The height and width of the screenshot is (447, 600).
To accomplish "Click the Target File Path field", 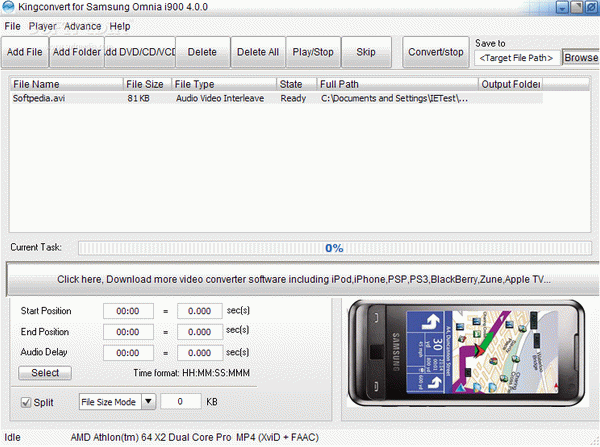I will click(x=517, y=58).
